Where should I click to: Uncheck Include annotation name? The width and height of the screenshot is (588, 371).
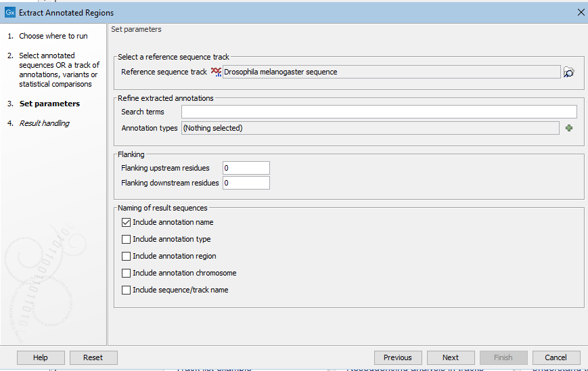tap(126, 222)
